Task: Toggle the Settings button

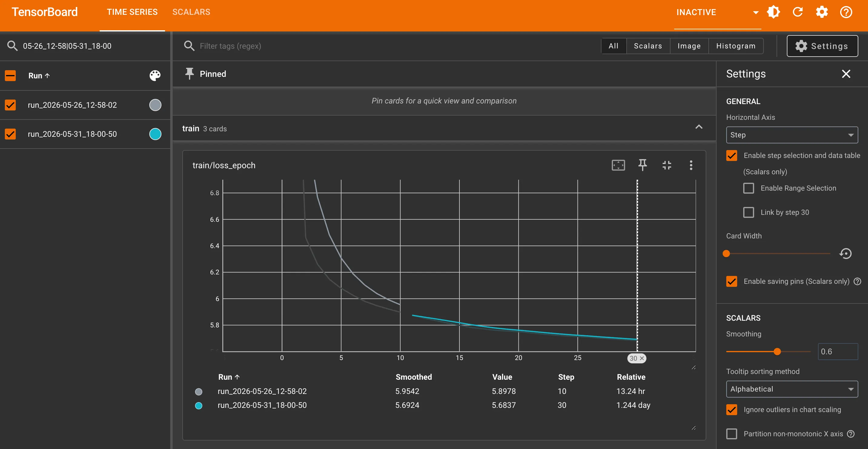Action: pyautogui.click(x=822, y=46)
